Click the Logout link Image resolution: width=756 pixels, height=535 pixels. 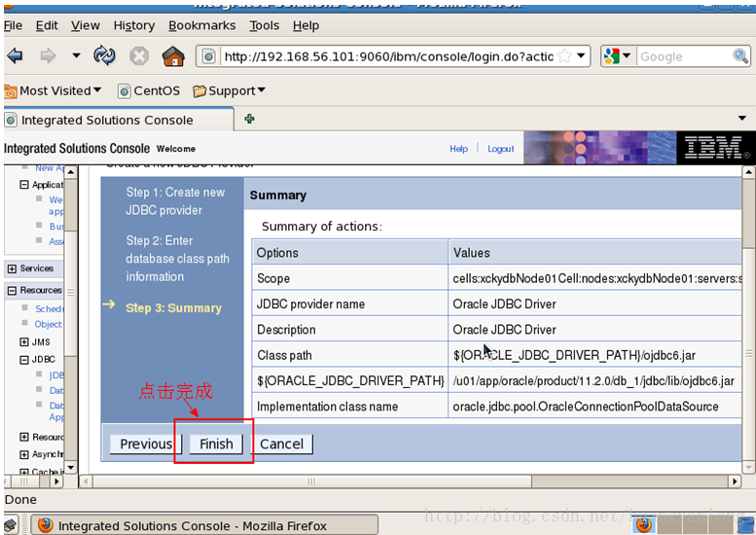500,149
